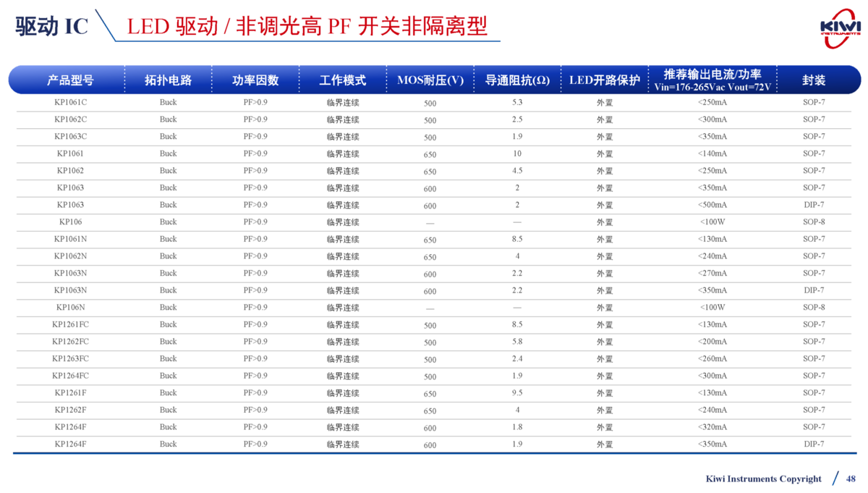Select the 推荐输出电流/功率 column header
This screenshot has height=493, width=868.
(x=712, y=80)
